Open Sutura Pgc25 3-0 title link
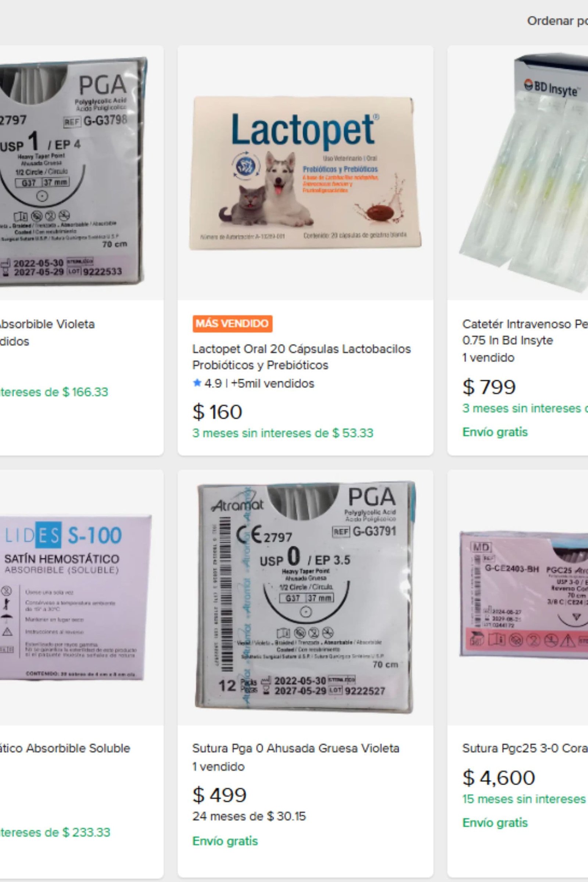 point(525,748)
